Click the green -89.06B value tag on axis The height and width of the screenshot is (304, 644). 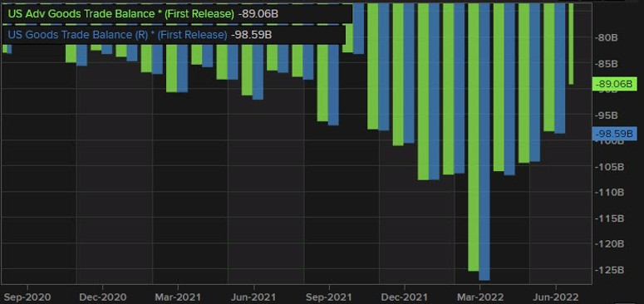click(x=613, y=84)
